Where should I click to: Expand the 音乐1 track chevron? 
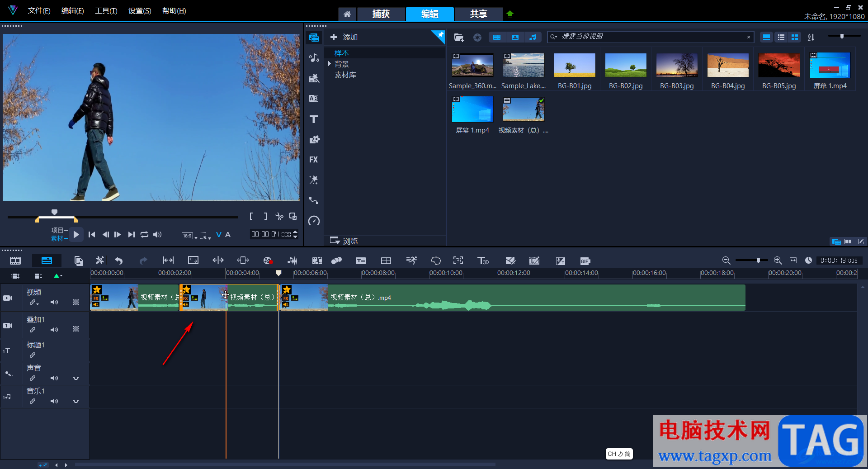pyautogui.click(x=76, y=402)
